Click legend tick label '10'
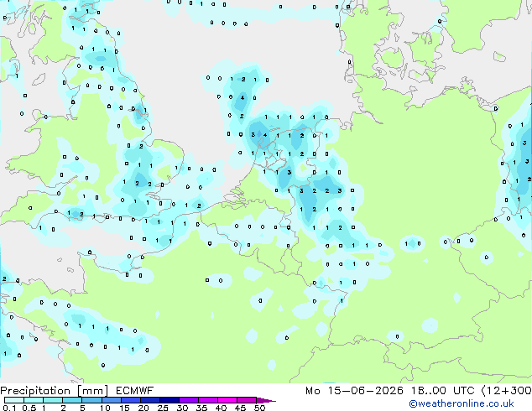 click(105, 408)
